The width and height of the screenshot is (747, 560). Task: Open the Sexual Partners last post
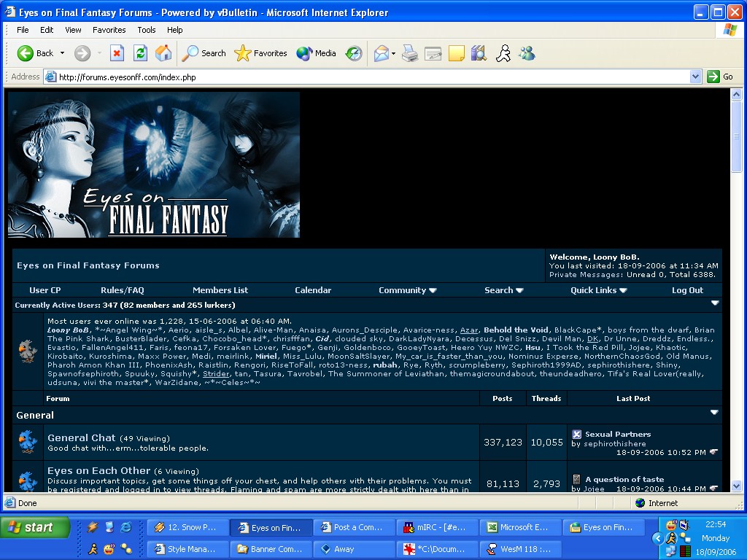618,434
